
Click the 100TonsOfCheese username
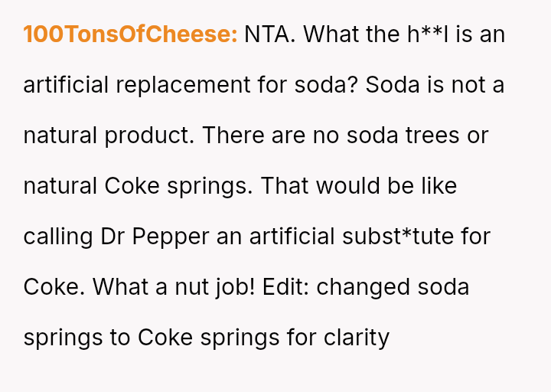[130, 34]
